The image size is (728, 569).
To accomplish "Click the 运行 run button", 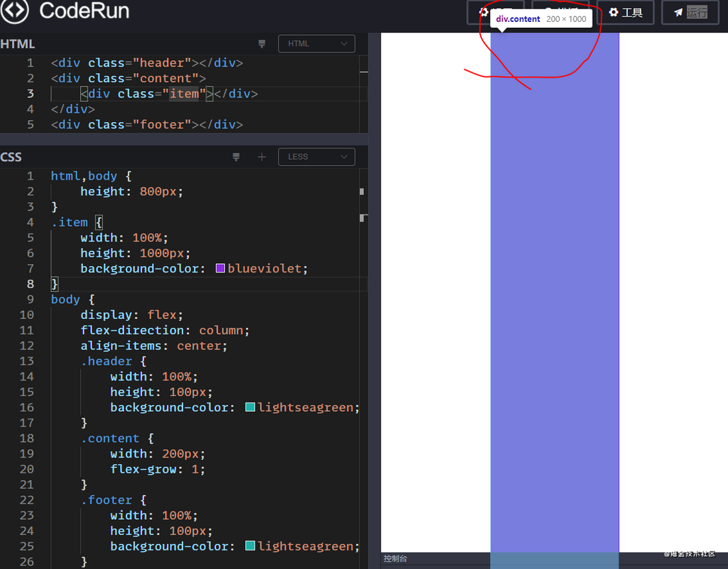I will [690, 13].
